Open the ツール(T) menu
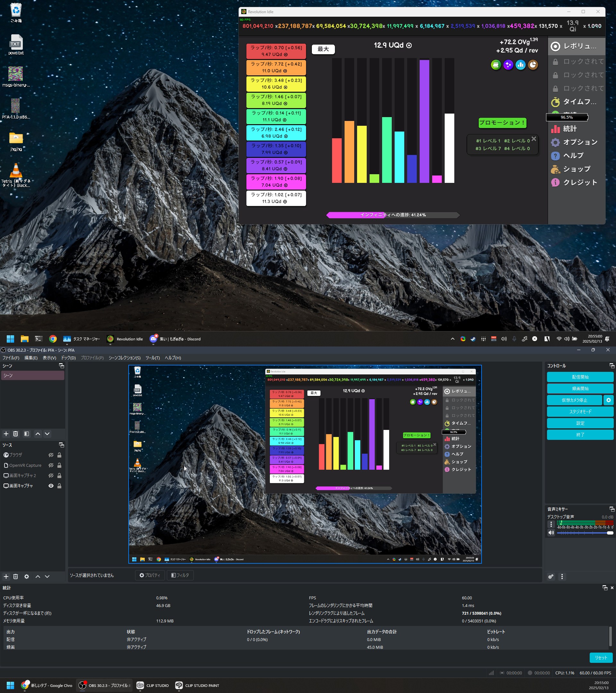This screenshot has width=616, height=693. 153,358
